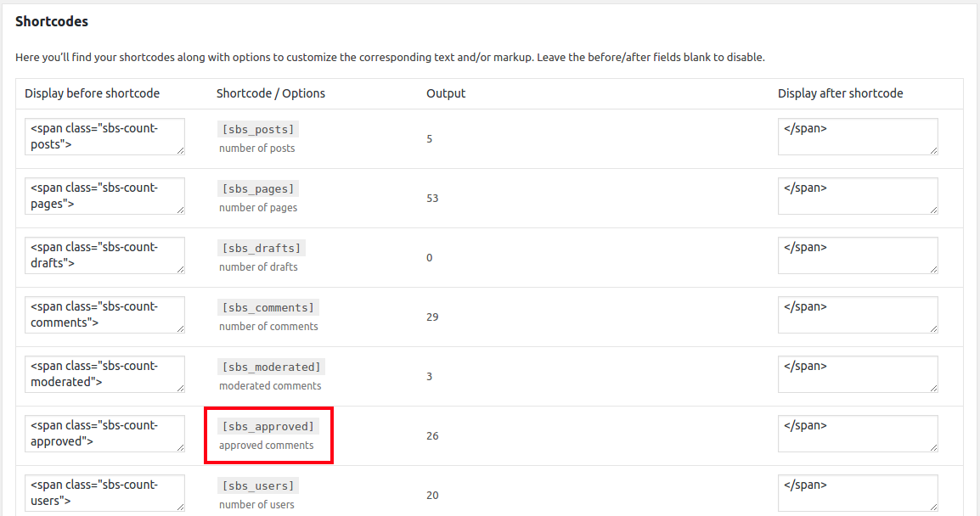This screenshot has width=980, height=516.
Task: Click the sbs_users after-shortcode input
Action: click(x=857, y=493)
